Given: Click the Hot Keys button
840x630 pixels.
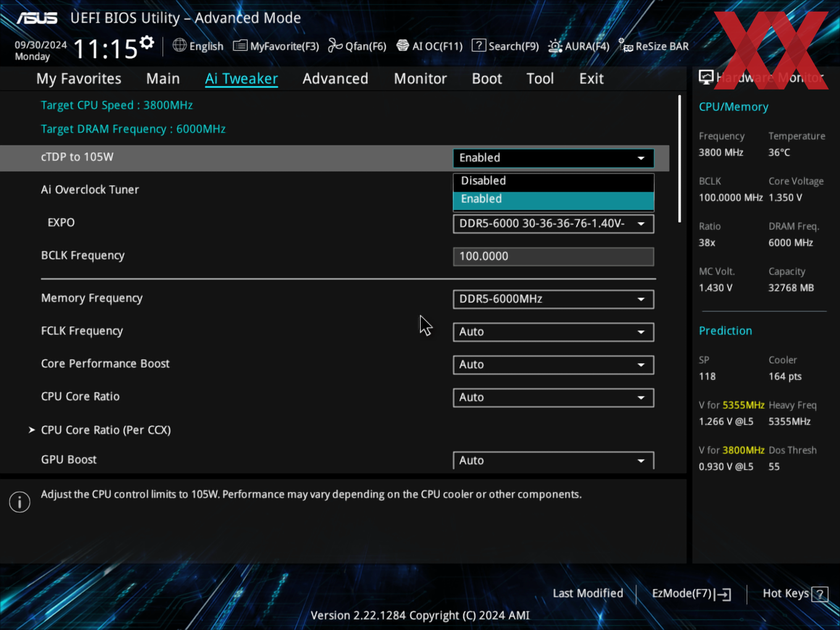Looking at the screenshot, I should point(795,594).
